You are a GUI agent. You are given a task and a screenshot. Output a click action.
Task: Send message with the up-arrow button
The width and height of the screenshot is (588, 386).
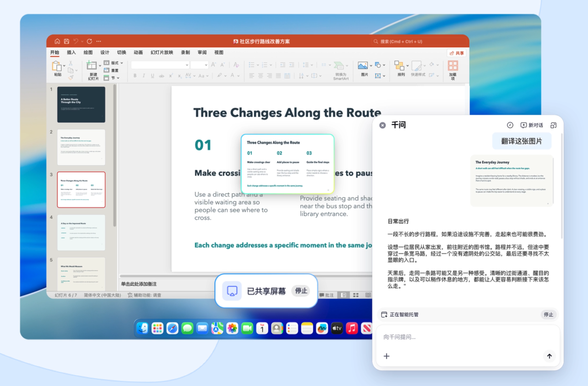click(549, 356)
